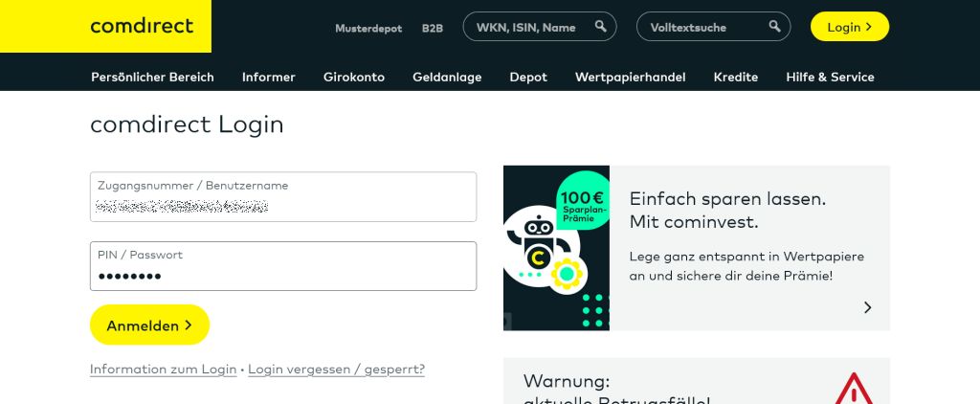Open the Depot menu
The width and height of the screenshot is (980, 404).
point(528,77)
